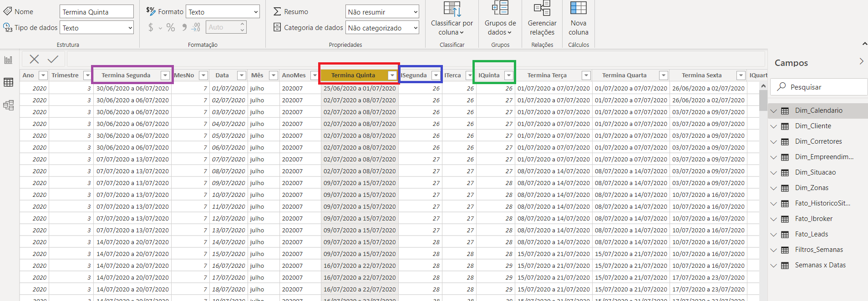This screenshot has height=301, width=868.
Task: Cancel the formula with the X icon
Action: click(x=34, y=59)
